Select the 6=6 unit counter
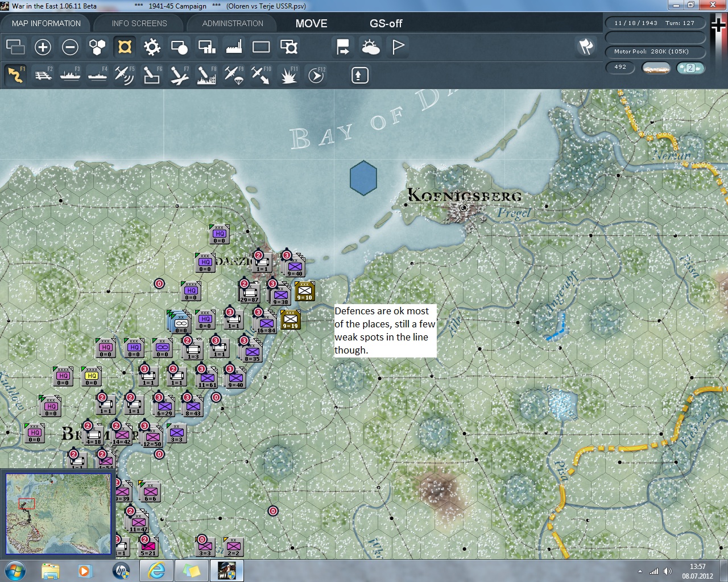Image resolution: width=728 pixels, height=582 pixels. click(150, 492)
